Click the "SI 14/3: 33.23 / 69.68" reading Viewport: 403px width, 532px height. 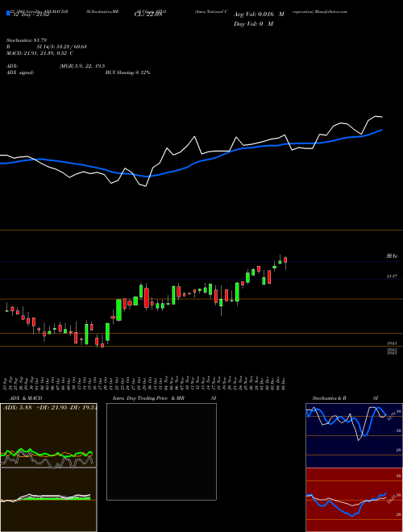point(62,47)
